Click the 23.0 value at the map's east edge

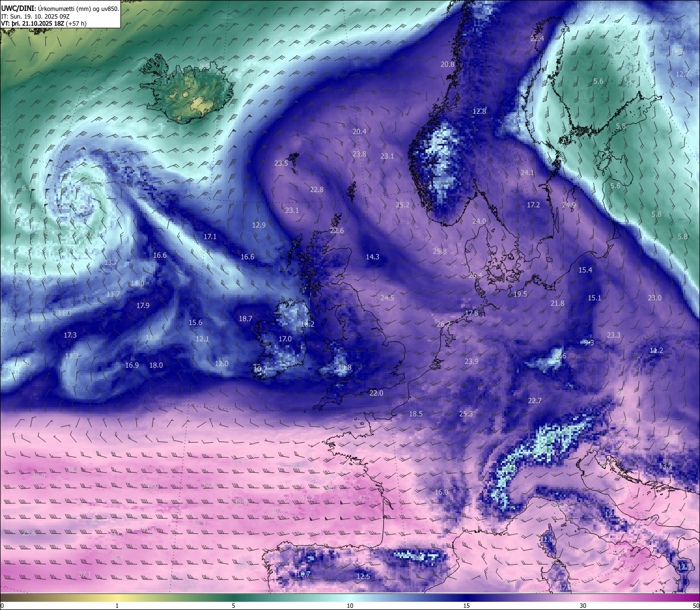pyautogui.click(x=655, y=298)
